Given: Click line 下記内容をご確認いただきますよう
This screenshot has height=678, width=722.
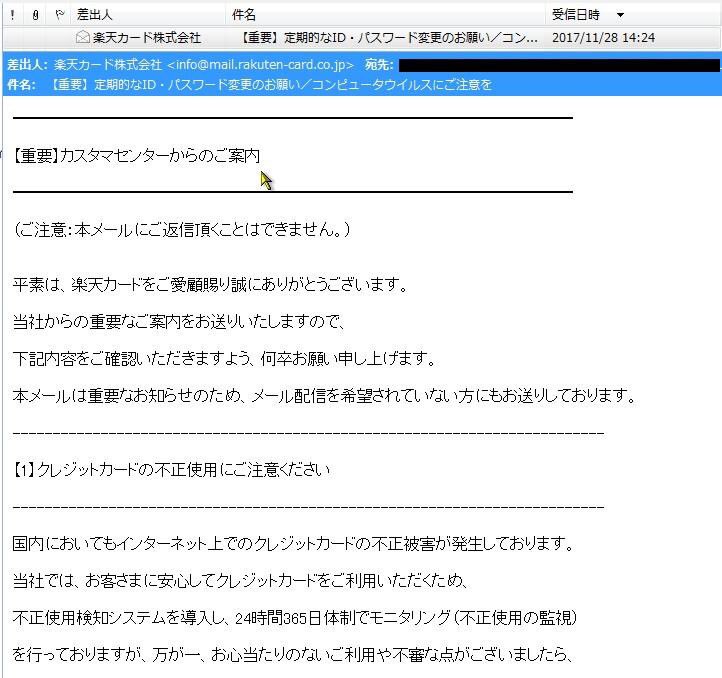Looking at the screenshot, I should tap(224, 358).
